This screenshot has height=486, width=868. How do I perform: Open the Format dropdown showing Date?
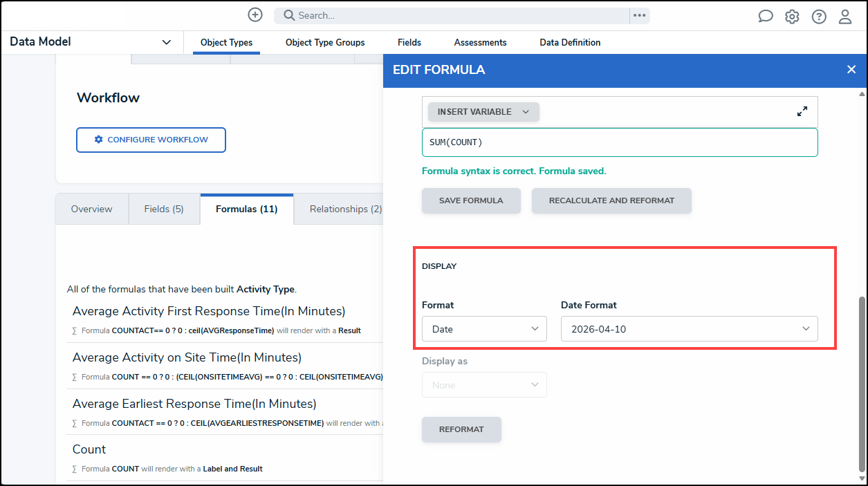(484, 329)
